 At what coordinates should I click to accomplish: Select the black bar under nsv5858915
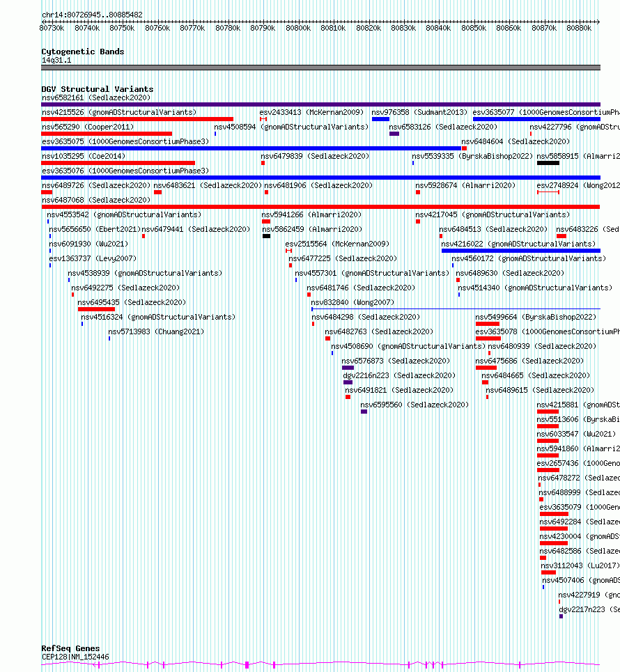(x=548, y=163)
